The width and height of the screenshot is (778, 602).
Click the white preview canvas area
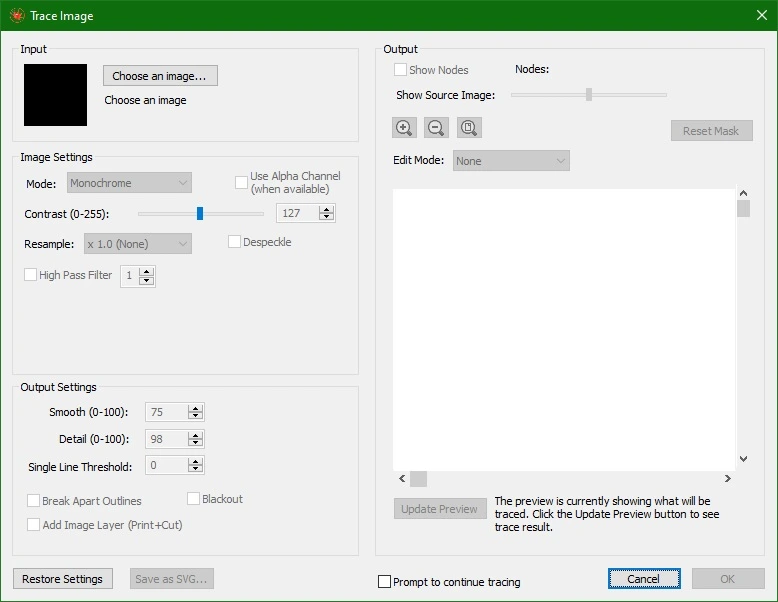point(564,330)
